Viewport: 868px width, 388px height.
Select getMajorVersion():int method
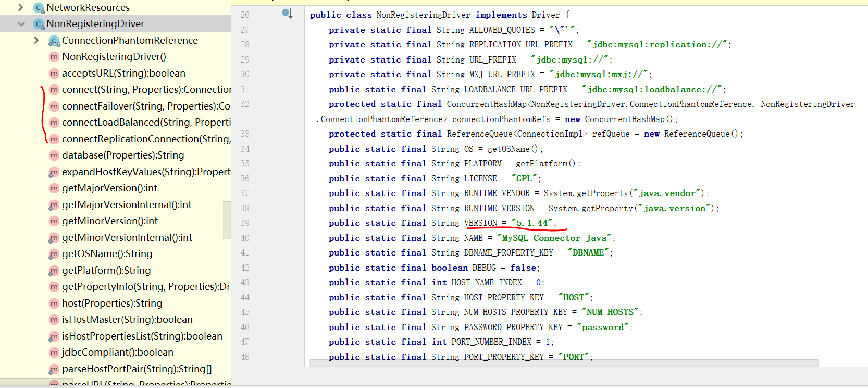click(x=109, y=188)
